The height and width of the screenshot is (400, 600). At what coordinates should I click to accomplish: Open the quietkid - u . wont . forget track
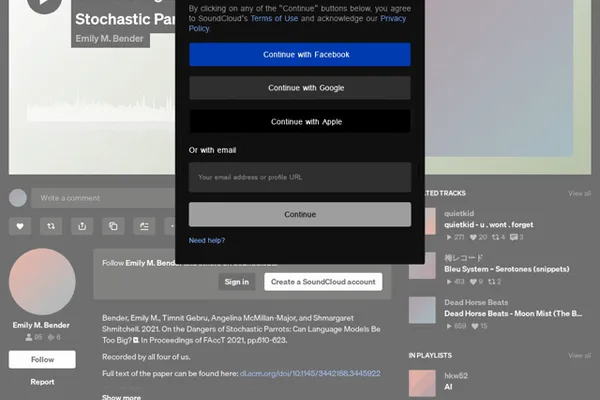pyautogui.click(x=489, y=225)
